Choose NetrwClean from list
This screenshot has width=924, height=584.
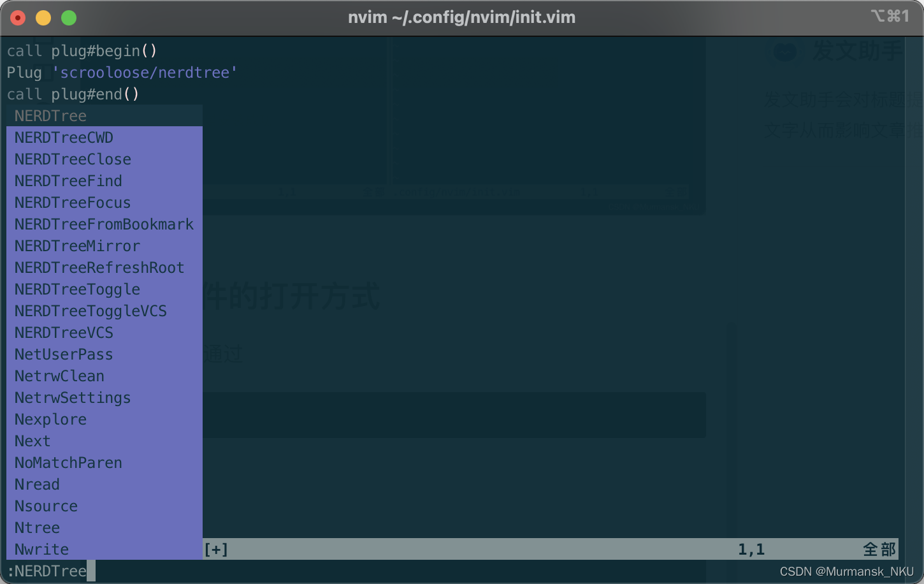tap(105, 376)
